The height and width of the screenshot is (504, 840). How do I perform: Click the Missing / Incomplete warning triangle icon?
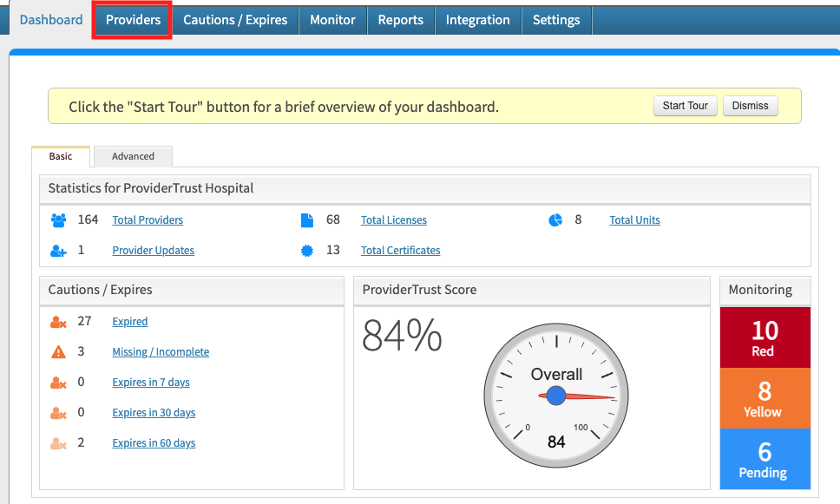coord(58,352)
